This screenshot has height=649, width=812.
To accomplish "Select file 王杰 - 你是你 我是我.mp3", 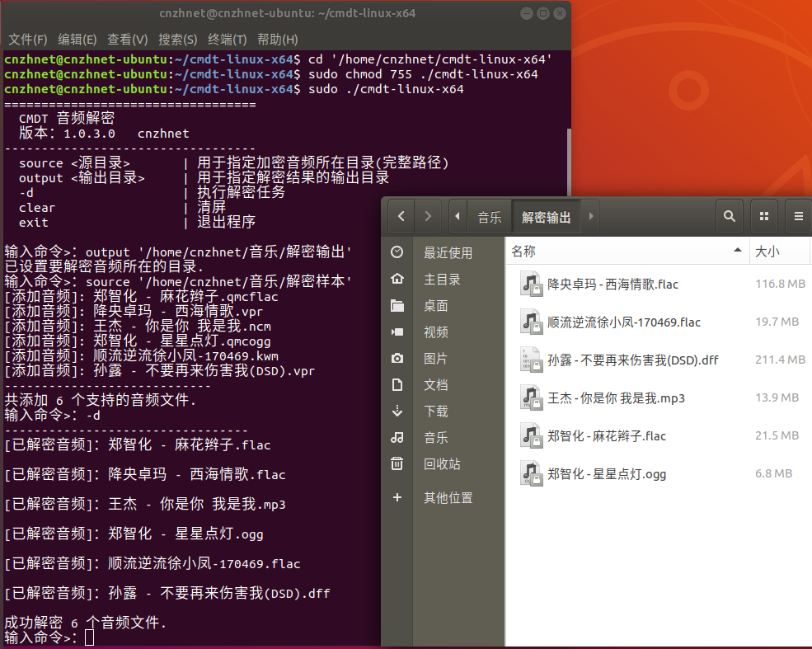I will (x=616, y=397).
